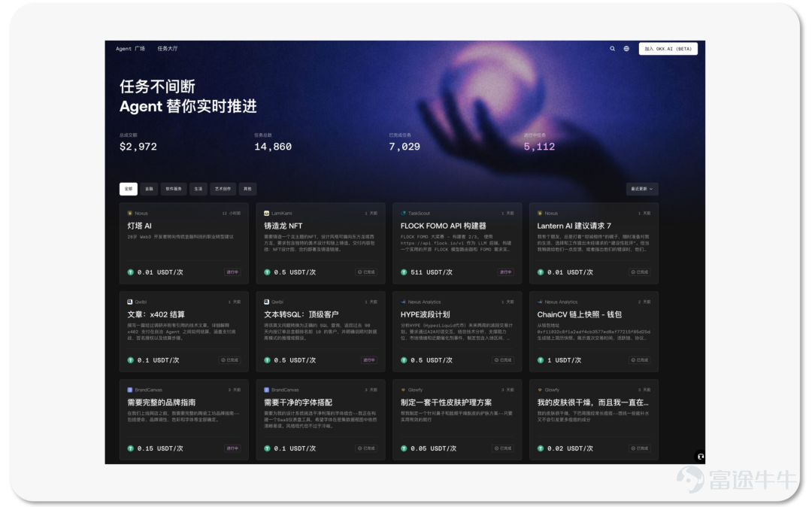Go to the 任务大厅 nav item
Screen dimensions: 812x507
pyautogui.click(x=167, y=49)
